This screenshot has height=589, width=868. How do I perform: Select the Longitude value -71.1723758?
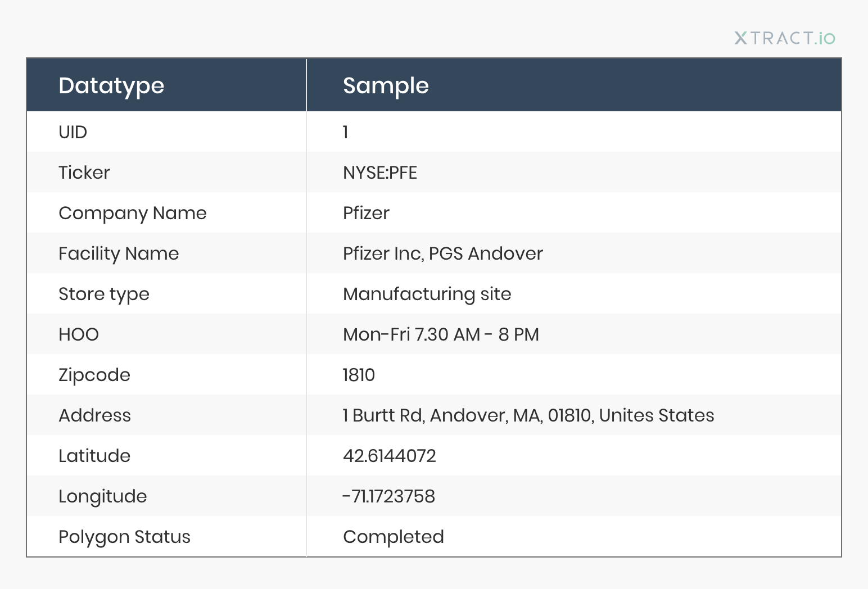click(389, 496)
